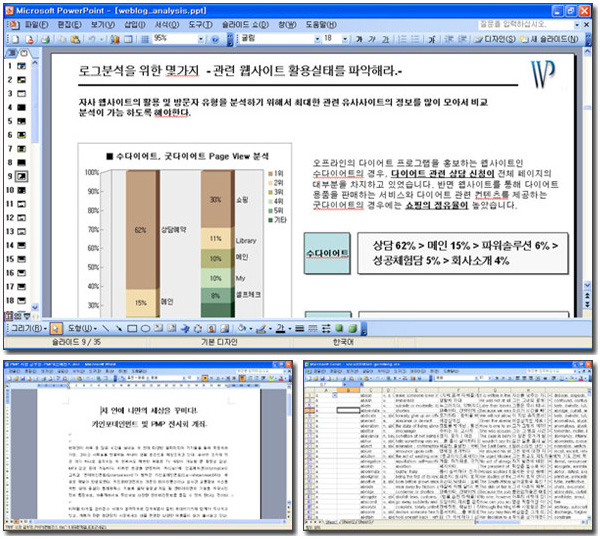Open the 도형(U) AutoShapes dropdown
This screenshot has width=600, height=539.
tap(82, 328)
